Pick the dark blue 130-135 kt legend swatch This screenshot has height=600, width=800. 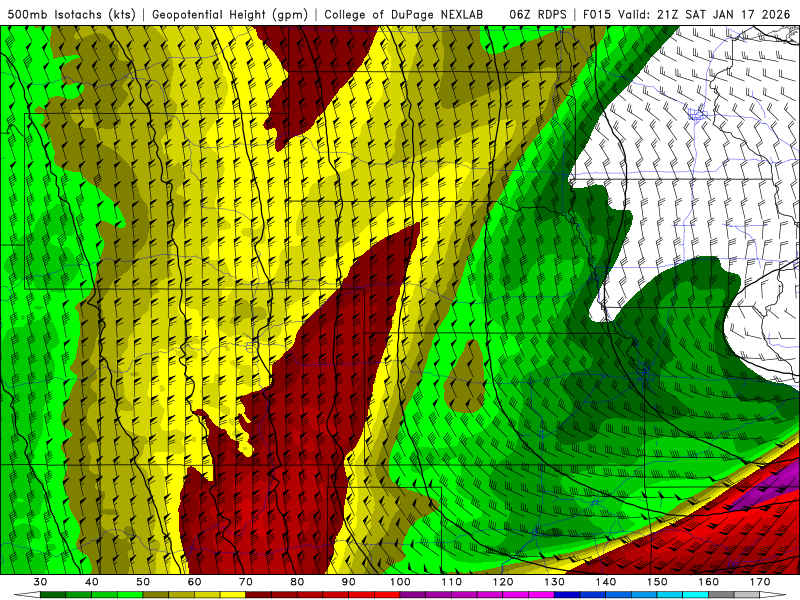[567, 595]
